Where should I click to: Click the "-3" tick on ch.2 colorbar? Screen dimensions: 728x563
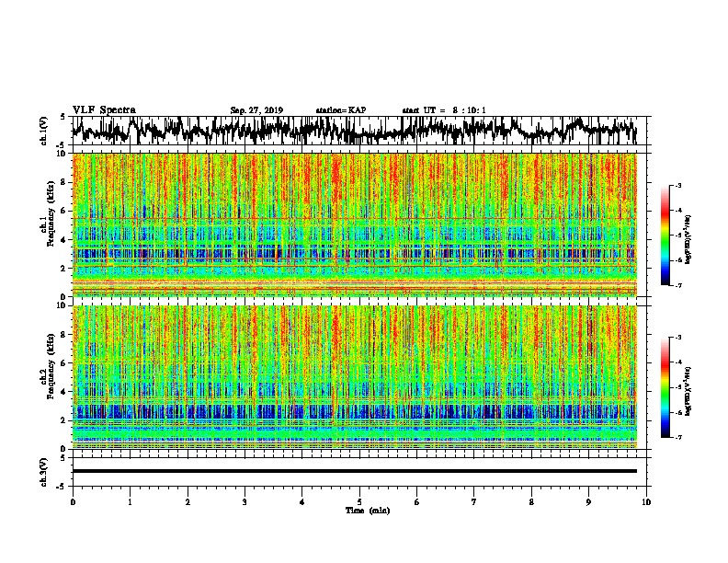click(678, 338)
